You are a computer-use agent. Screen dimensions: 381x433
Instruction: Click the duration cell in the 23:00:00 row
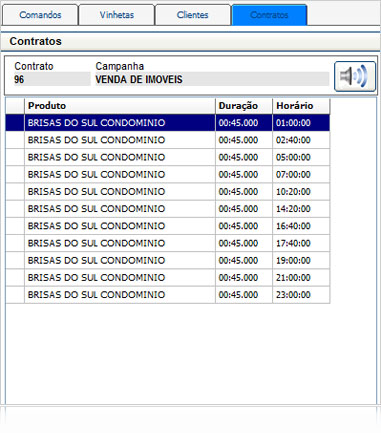pyautogui.click(x=244, y=295)
